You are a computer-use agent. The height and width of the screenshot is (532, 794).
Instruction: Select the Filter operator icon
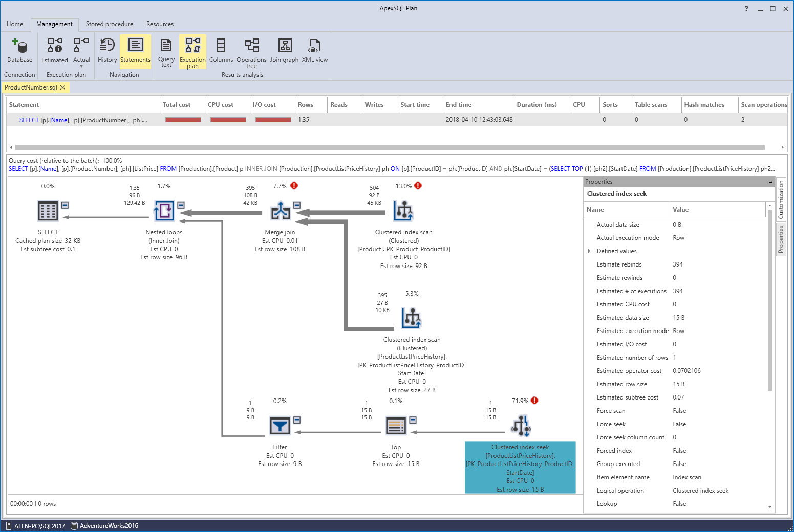pyautogui.click(x=280, y=426)
